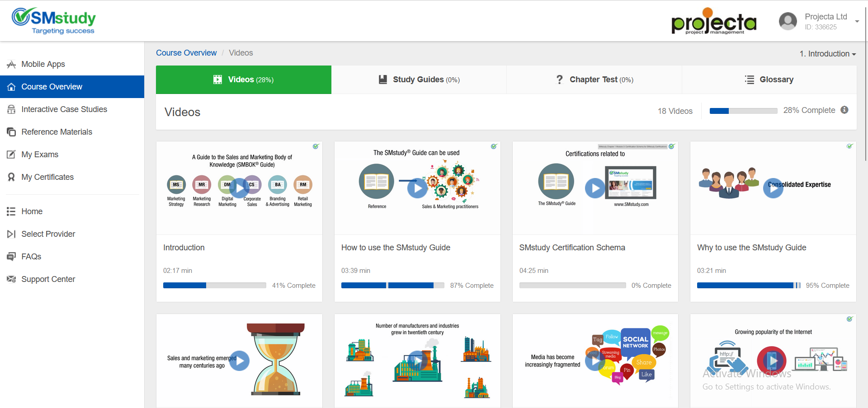This screenshot has height=408, width=868.
Task: Click the user avatar icon
Action: tap(788, 21)
